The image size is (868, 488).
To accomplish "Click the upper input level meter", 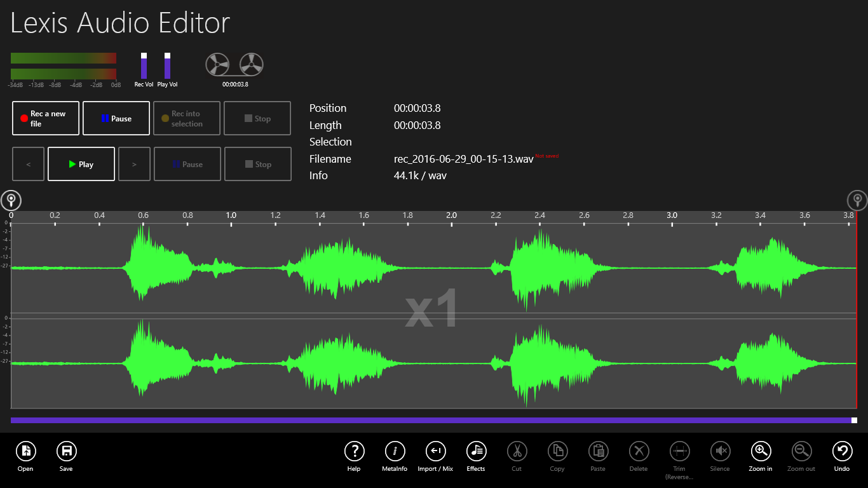I will pos(64,58).
